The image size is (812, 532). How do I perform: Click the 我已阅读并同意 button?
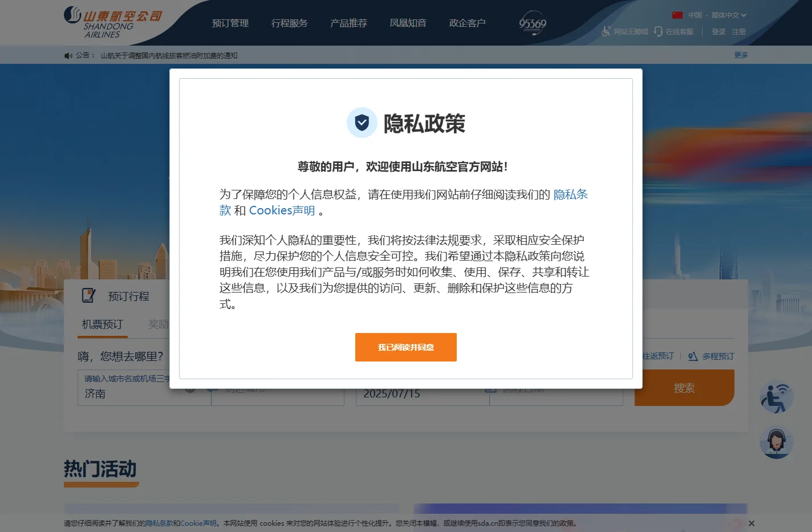(x=406, y=347)
